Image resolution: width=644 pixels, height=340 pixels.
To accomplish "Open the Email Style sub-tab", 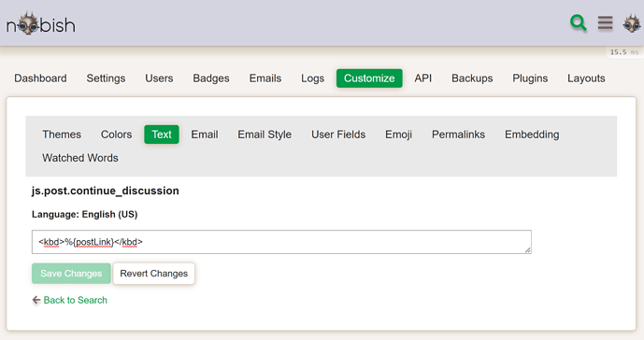I will [x=265, y=135].
